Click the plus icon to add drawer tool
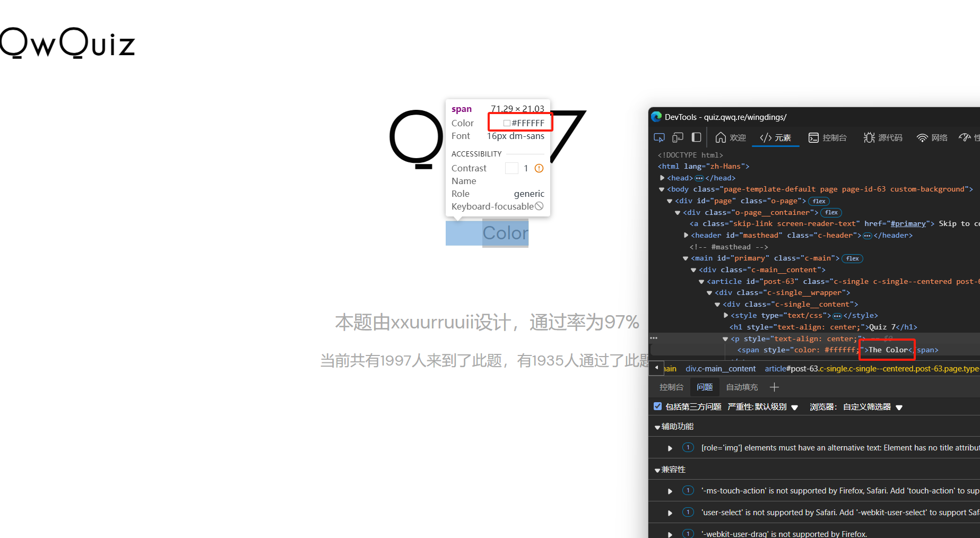 pyautogui.click(x=774, y=387)
